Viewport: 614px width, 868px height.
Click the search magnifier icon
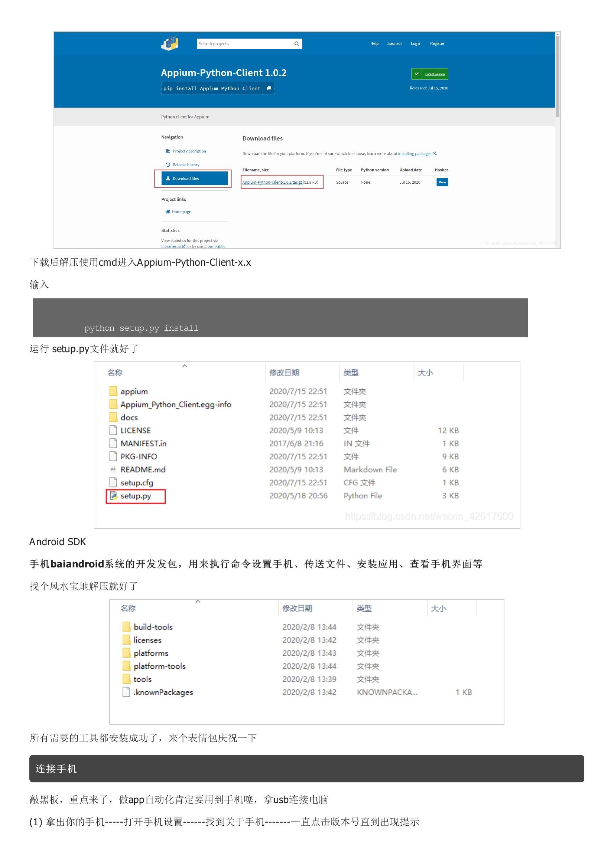[x=296, y=44]
